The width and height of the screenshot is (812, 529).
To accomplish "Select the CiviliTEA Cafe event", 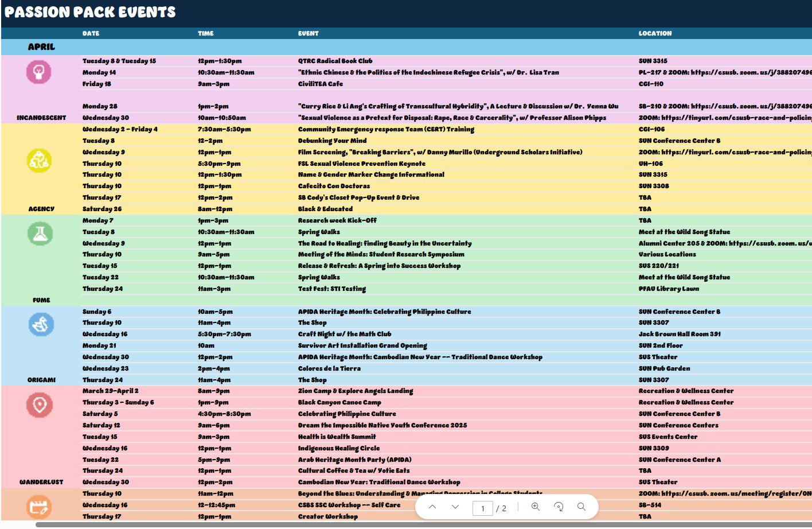I will point(320,84).
